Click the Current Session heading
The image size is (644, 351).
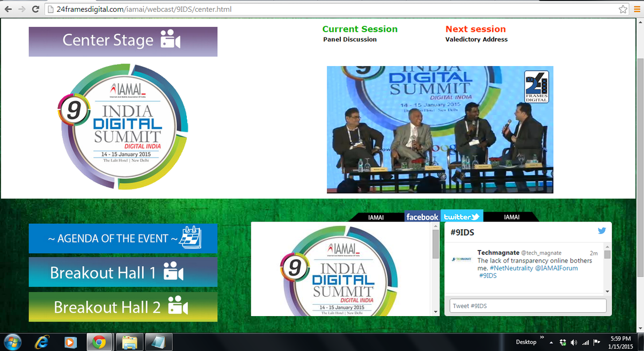click(360, 29)
